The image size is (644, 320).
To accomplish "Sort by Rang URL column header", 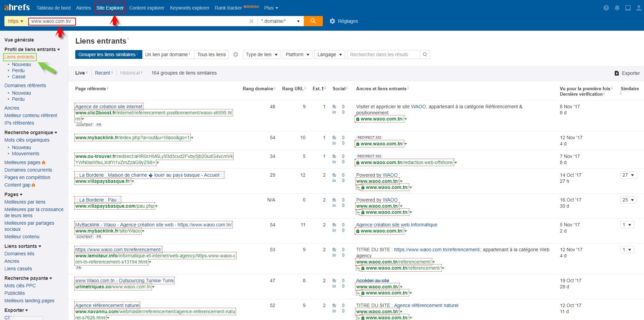I will 293,89.
